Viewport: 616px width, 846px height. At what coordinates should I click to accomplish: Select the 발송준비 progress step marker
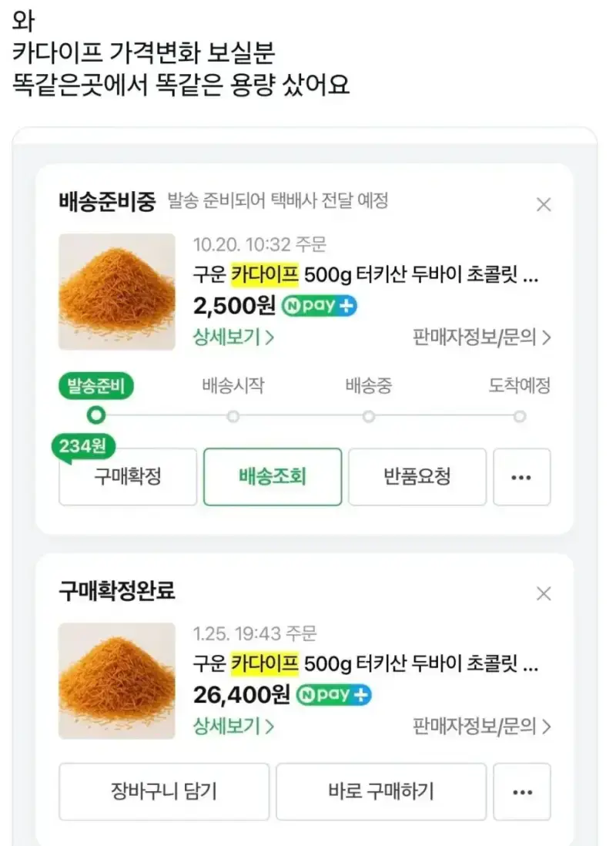pos(96,415)
